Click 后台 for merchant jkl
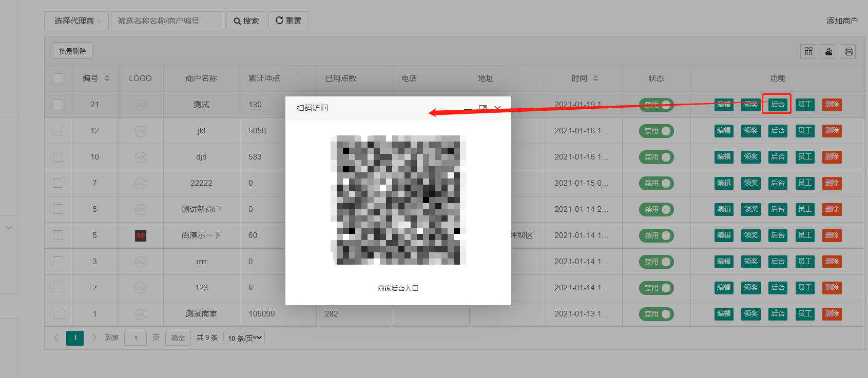The image size is (868, 378). [778, 131]
